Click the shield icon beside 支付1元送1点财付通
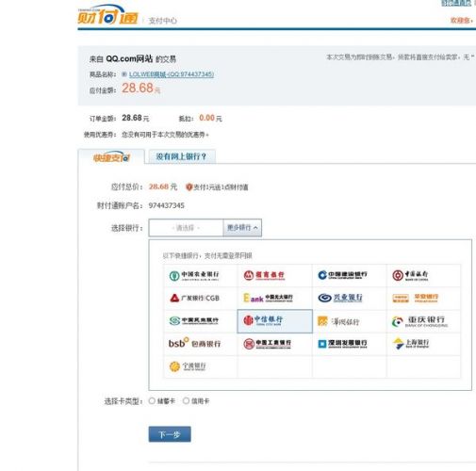 189,187
